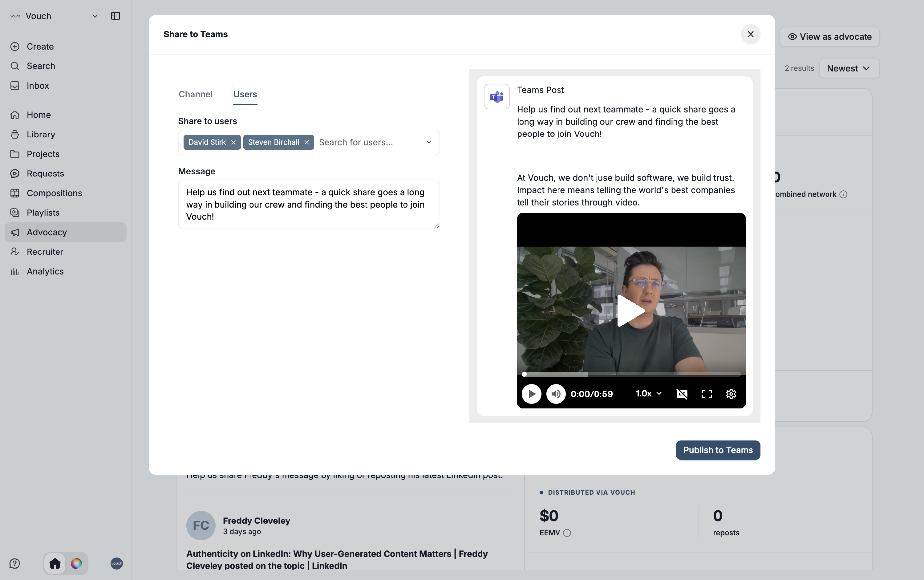Select Advocacy in sidebar
Viewport: 924px width, 580px height.
66,232
